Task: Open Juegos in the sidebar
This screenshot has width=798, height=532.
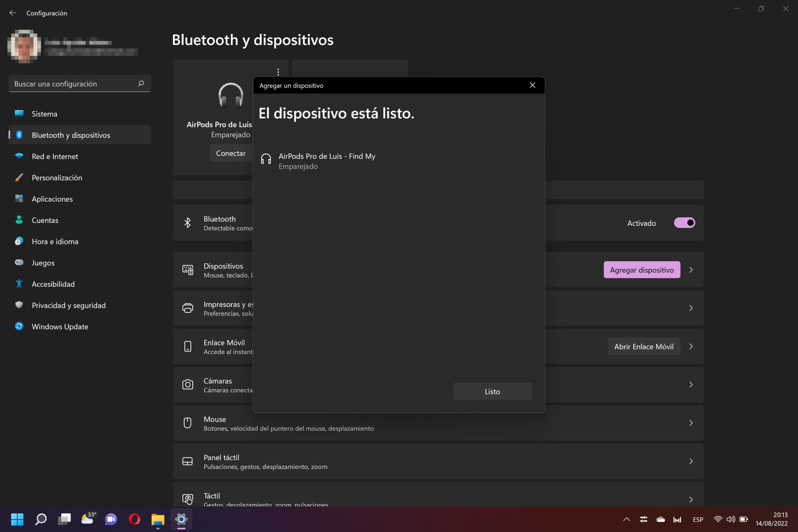Action: click(80, 263)
